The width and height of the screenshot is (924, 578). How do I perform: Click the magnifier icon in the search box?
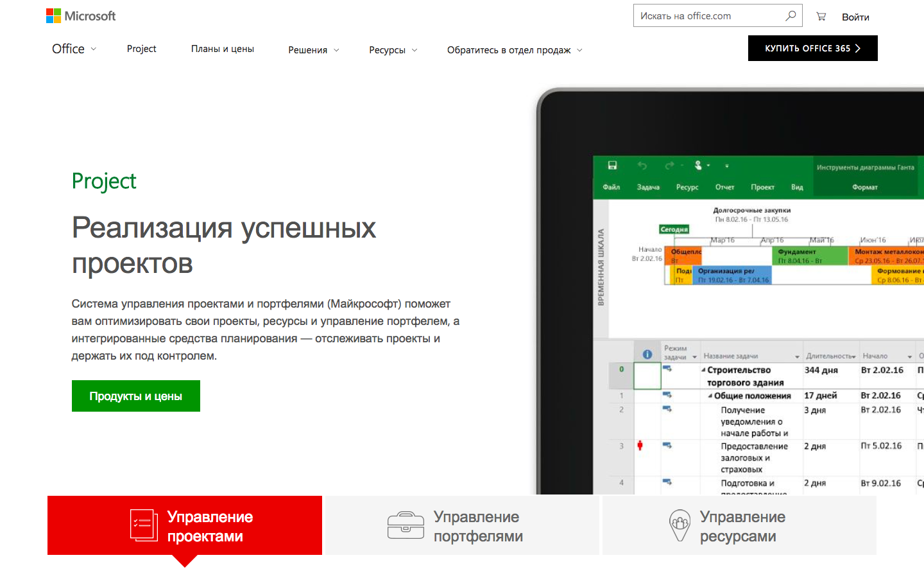coord(791,15)
